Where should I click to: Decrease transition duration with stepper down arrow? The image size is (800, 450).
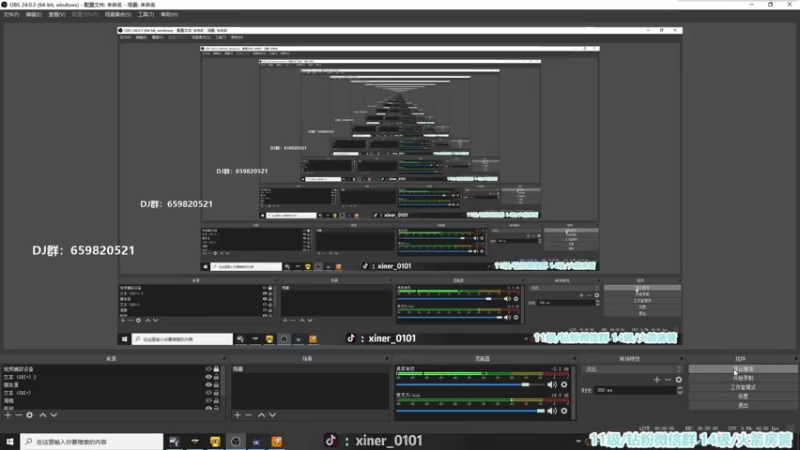tap(680, 392)
